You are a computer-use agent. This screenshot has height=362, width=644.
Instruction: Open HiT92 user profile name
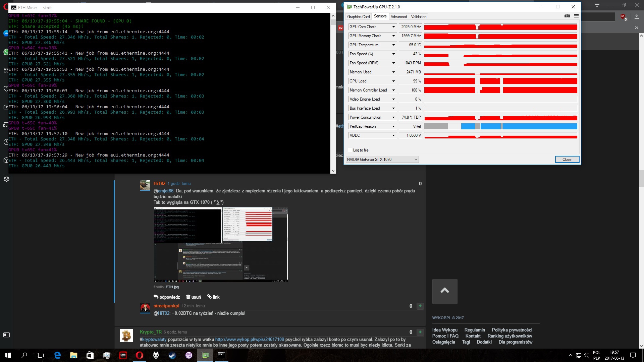tap(159, 183)
